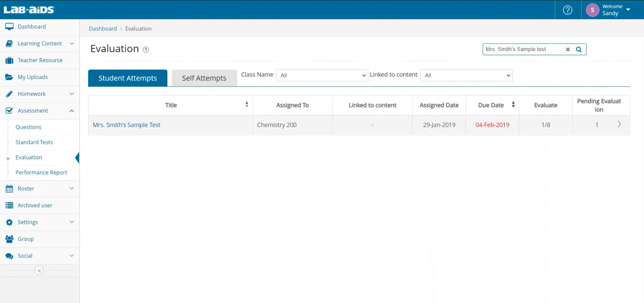Click the 1/8 Evaluate value

(x=546, y=125)
